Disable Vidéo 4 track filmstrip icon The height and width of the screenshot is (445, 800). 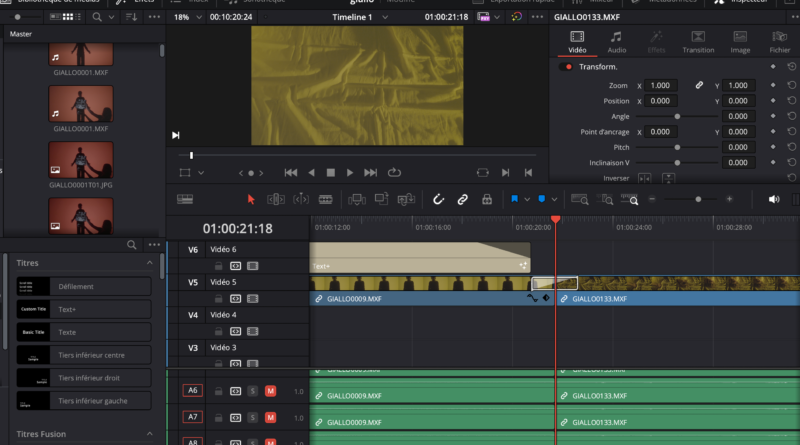tap(253, 331)
